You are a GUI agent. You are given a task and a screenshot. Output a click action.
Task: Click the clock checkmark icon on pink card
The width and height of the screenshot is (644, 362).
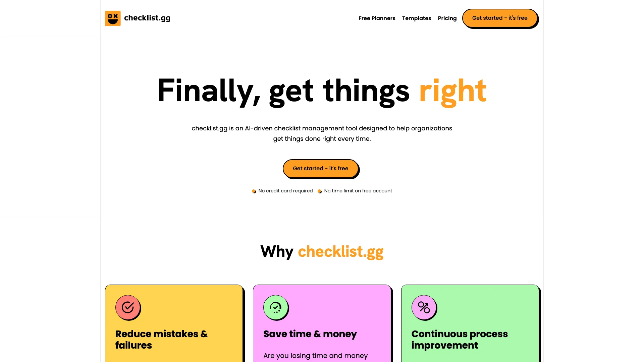tap(276, 307)
